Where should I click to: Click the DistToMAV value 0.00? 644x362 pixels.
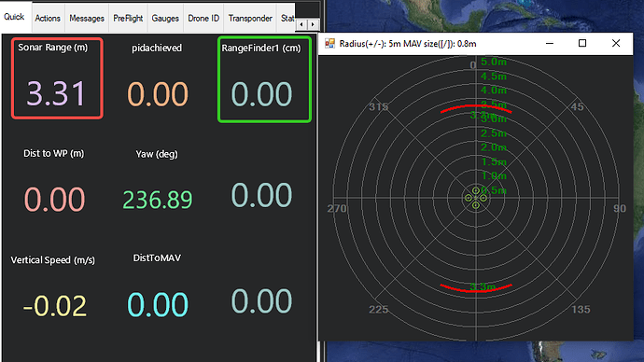click(158, 305)
